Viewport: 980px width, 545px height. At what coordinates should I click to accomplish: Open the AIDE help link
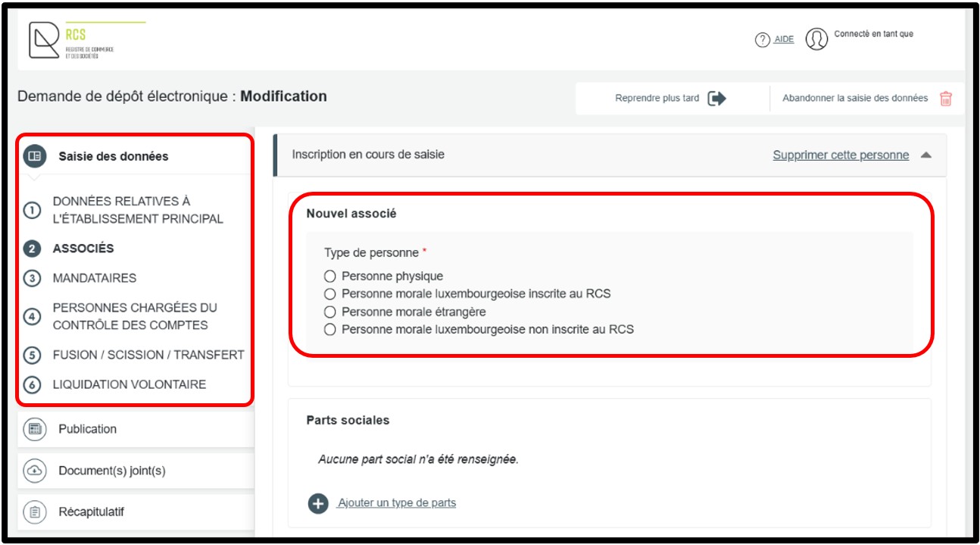(x=784, y=39)
